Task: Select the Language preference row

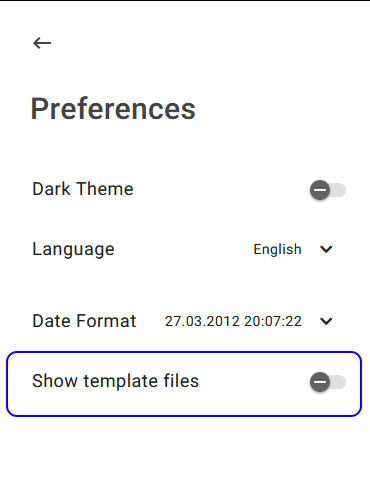Action: coord(184,249)
